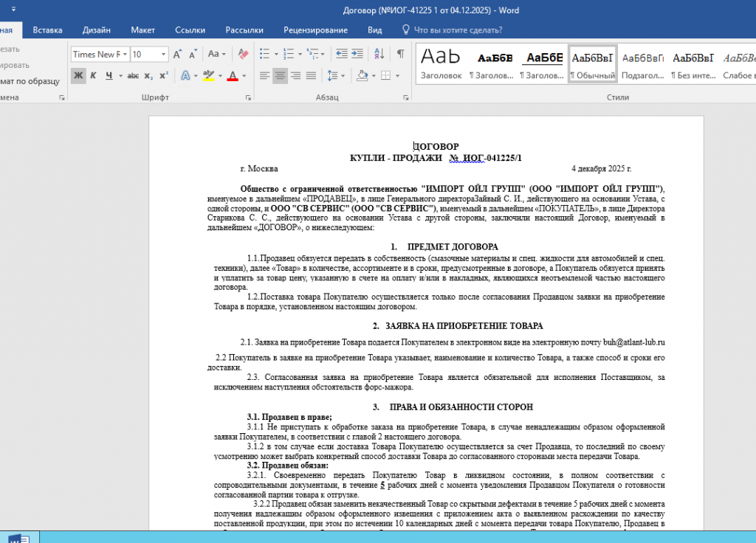
Task: Open Paragraph (Абзац) dialog launcher
Action: (x=406, y=98)
